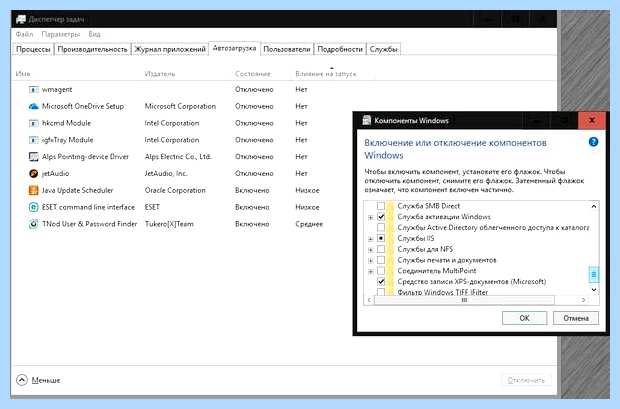Screen dimensions: 620x409
Task: Check the Служба SMB Direct checkbox
Action: coord(381,206)
